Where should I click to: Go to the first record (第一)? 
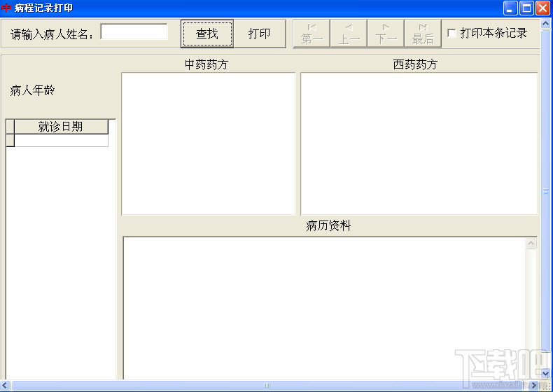click(311, 34)
